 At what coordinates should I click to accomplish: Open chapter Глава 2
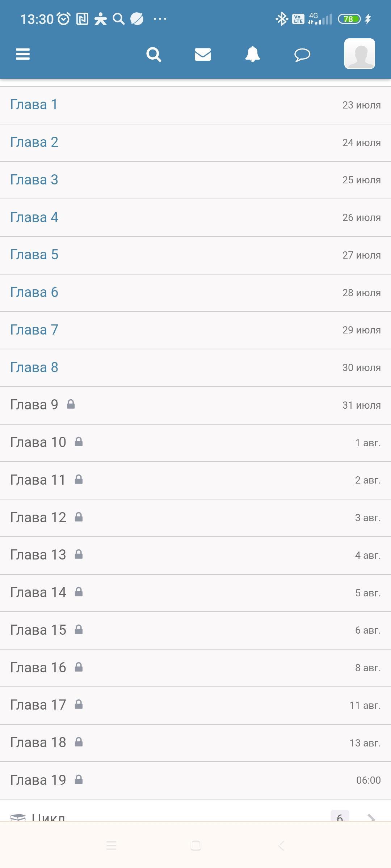tap(34, 142)
